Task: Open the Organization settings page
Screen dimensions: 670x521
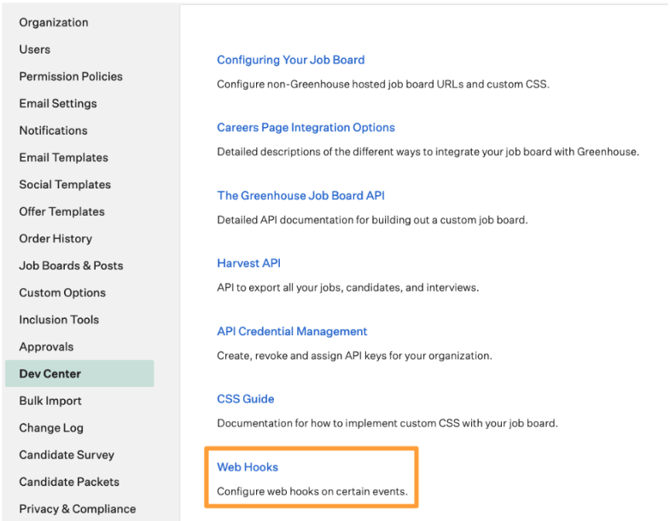Action: tap(53, 22)
